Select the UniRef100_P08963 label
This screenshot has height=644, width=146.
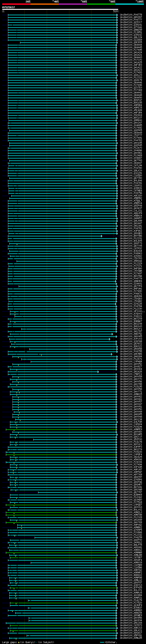pos(131,253)
